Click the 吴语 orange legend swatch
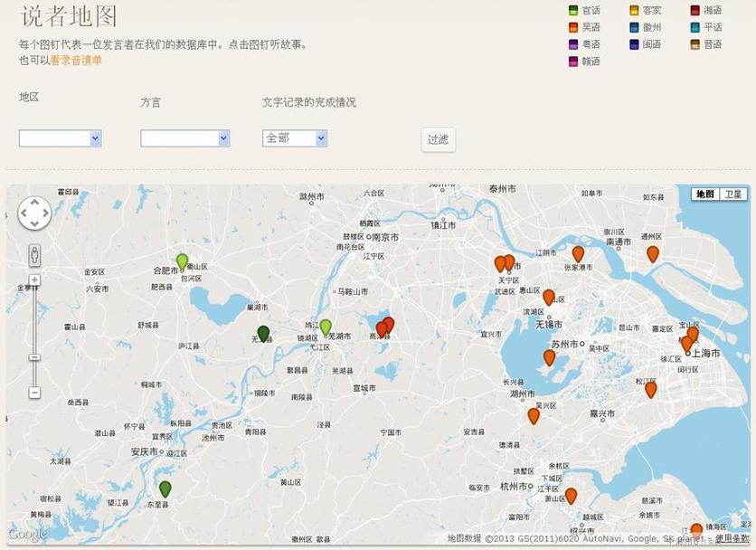 [573, 27]
